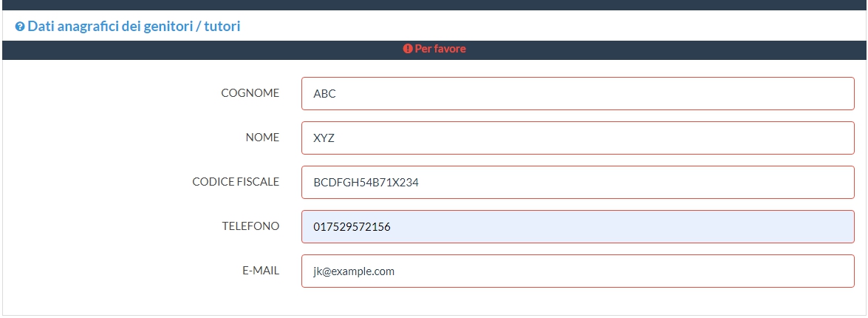Click the COGNOME field label
This screenshot has height=318, width=868.
coord(250,93)
